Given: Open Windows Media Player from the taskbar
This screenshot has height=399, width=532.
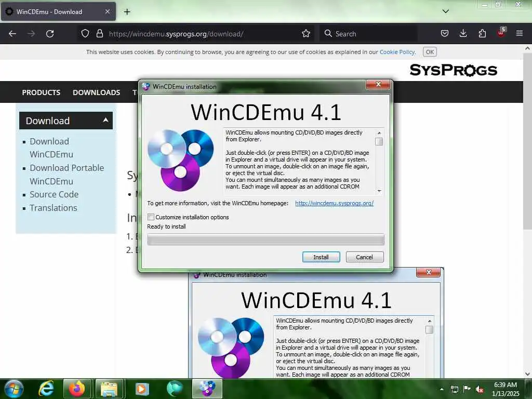Looking at the screenshot, I should pos(141,389).
